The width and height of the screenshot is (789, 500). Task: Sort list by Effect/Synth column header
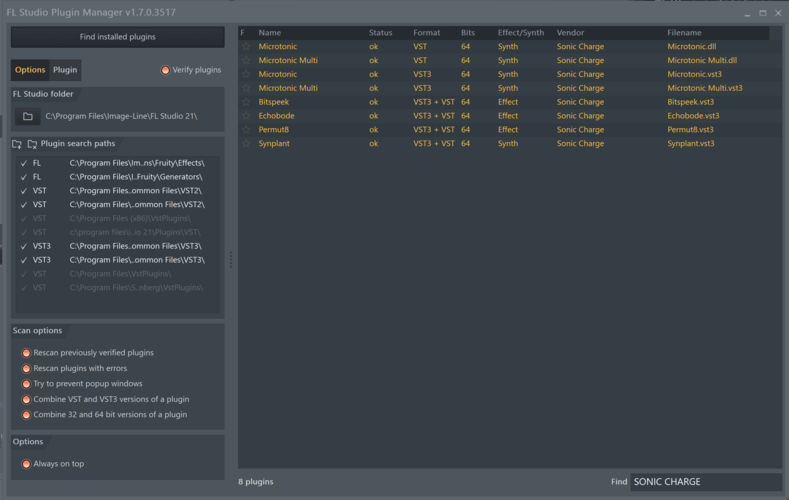(x=521, y=33)
